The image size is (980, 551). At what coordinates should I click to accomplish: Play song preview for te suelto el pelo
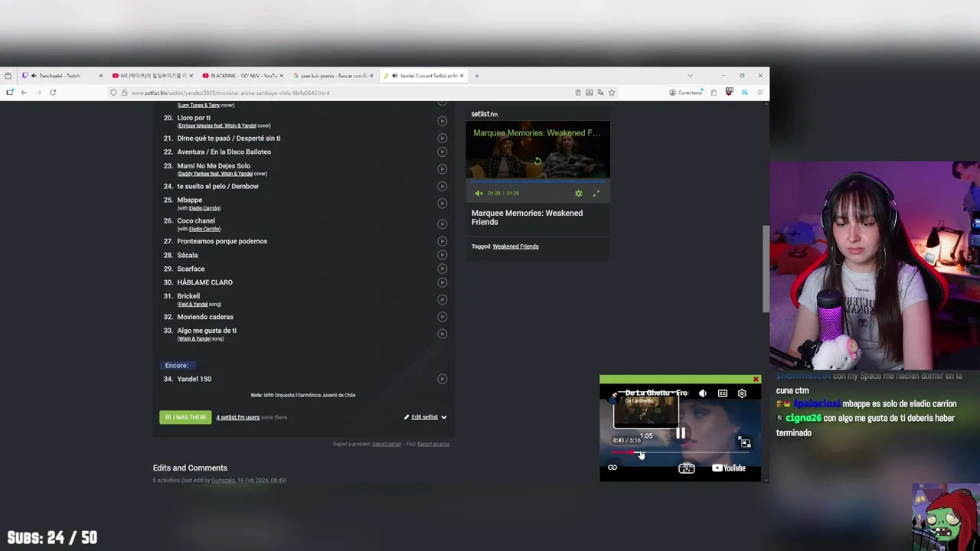tap(442, 187)
